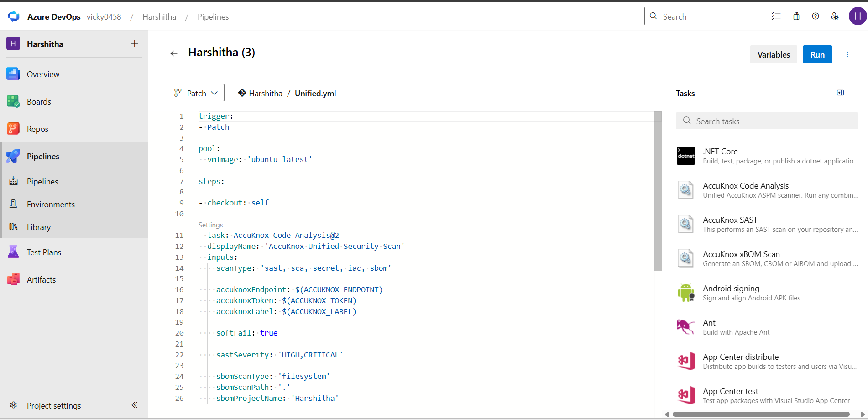Select the App Center distribute icon
The width and height of the screenshot is (868, 420).
point(686,361)
